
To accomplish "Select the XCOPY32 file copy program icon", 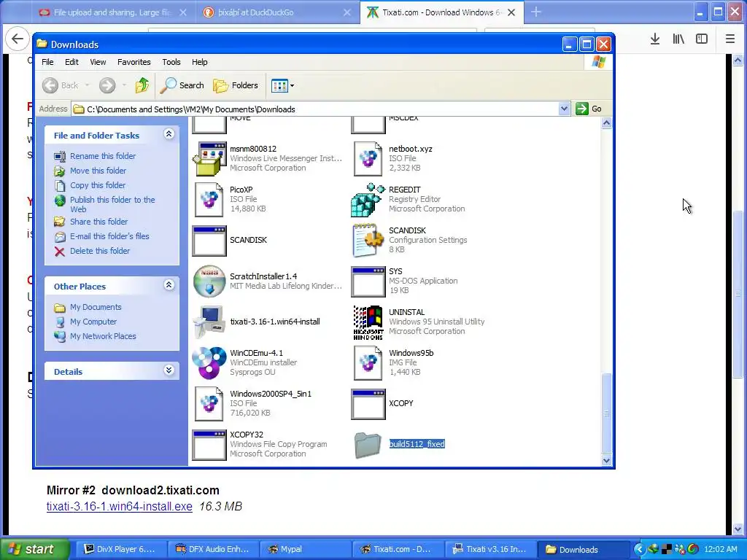I will [x=209, y=445].
